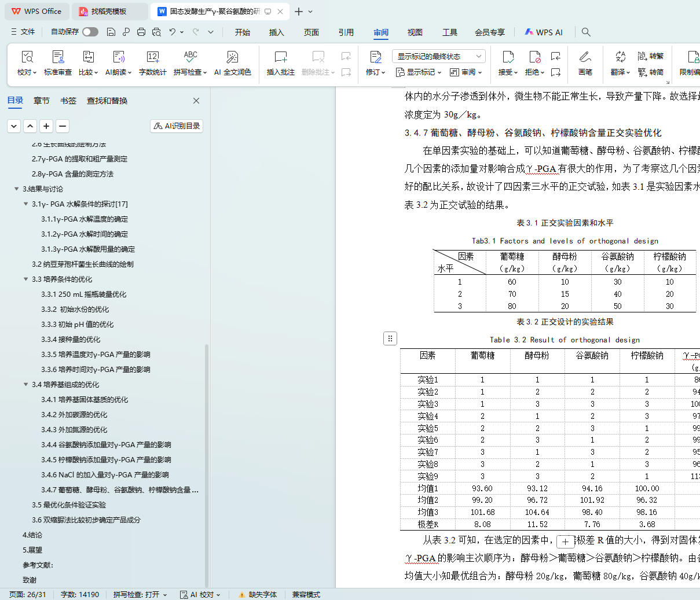Collapse the 3.3 培养条件的优化 node
This screenshot has width=700, height=600.
point(25,279)
